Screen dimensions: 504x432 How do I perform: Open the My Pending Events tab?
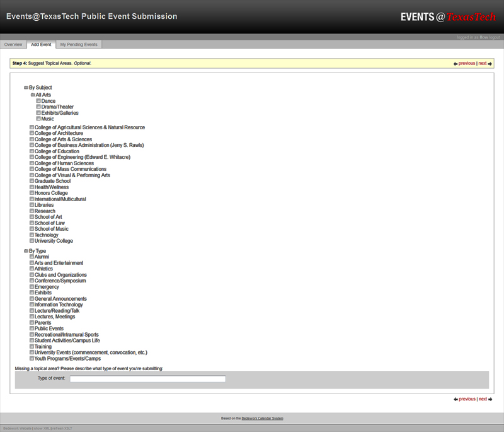click(x=79, y=44)
